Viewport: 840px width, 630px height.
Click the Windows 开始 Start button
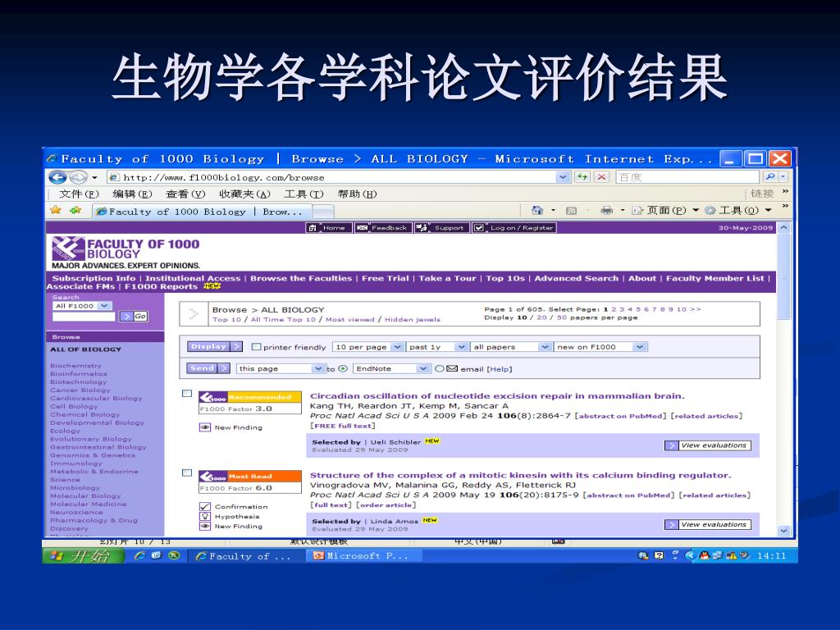point(84,556)
